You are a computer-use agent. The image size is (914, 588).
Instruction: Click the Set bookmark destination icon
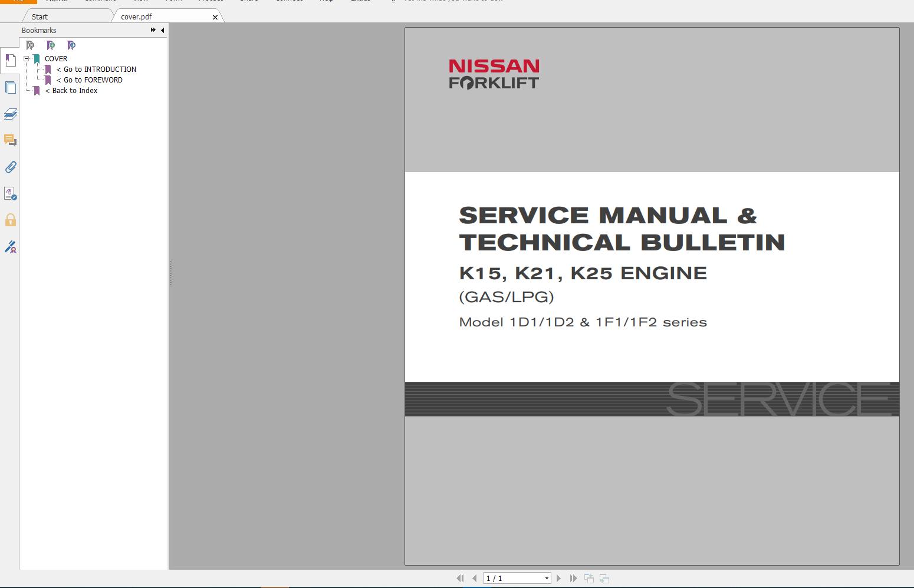point(71,45)
